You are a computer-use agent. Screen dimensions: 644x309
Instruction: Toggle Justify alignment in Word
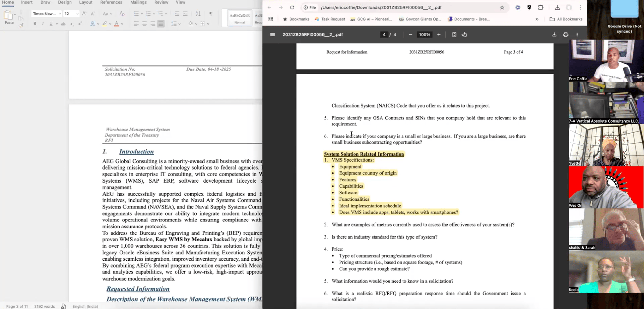coord(161,24)
